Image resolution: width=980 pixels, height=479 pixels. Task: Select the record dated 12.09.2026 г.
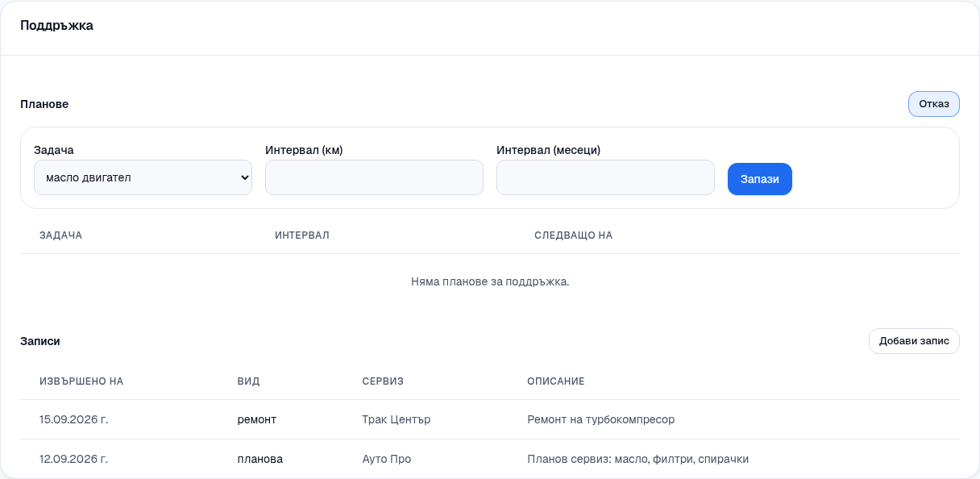pyautogui.click(x=490, y=459)
